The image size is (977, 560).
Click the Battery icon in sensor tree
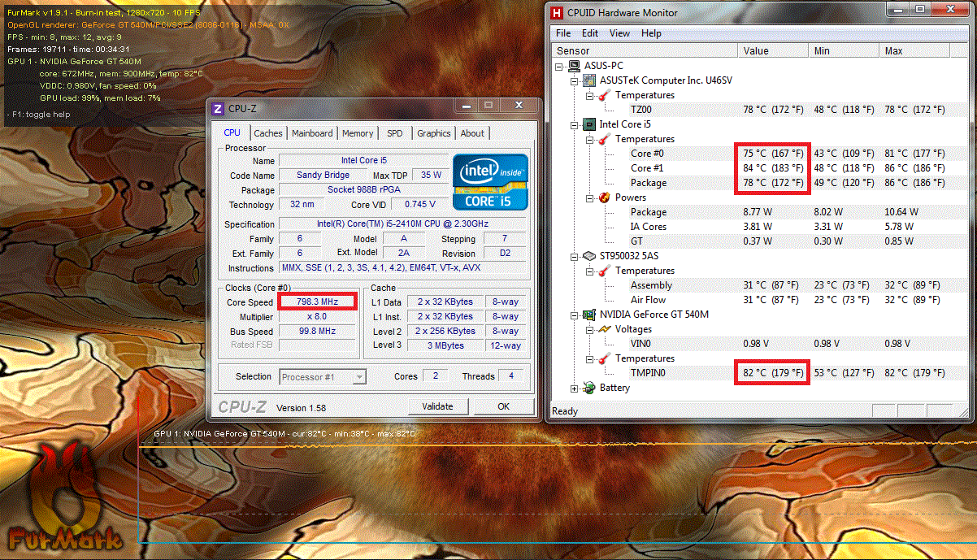[589, 388]
